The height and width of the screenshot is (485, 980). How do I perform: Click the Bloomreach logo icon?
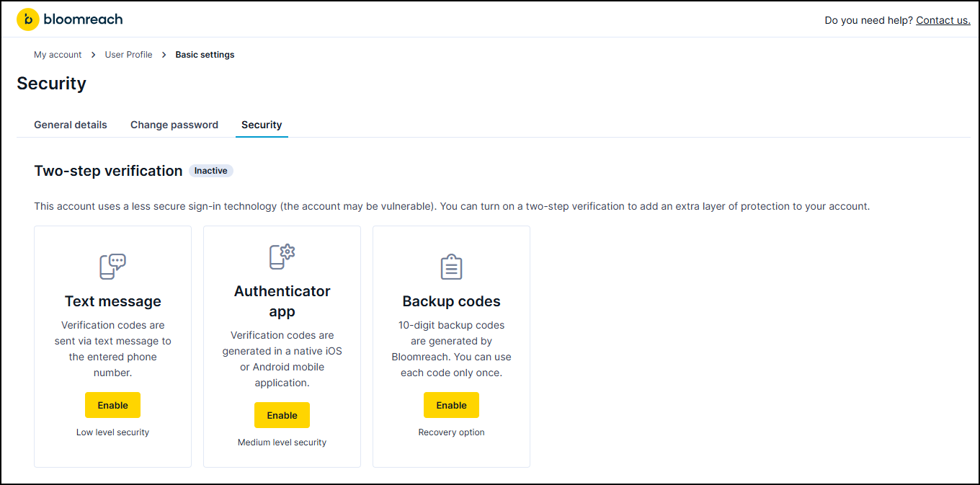[x=27, y=20]
